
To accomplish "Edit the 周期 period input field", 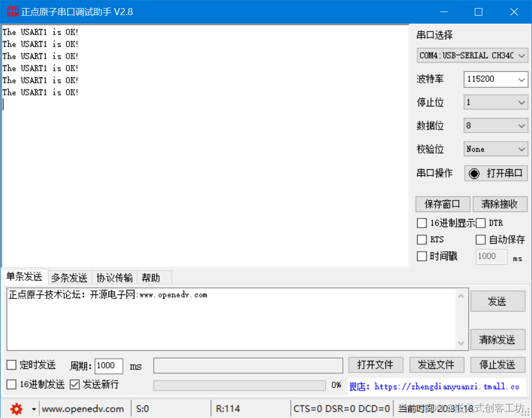I will [108, 366].
